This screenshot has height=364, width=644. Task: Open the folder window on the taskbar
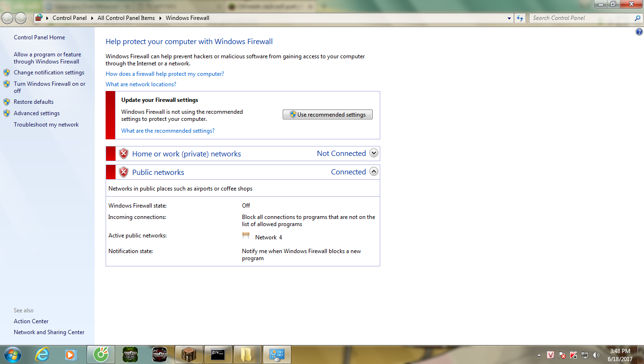click(248, 355)
